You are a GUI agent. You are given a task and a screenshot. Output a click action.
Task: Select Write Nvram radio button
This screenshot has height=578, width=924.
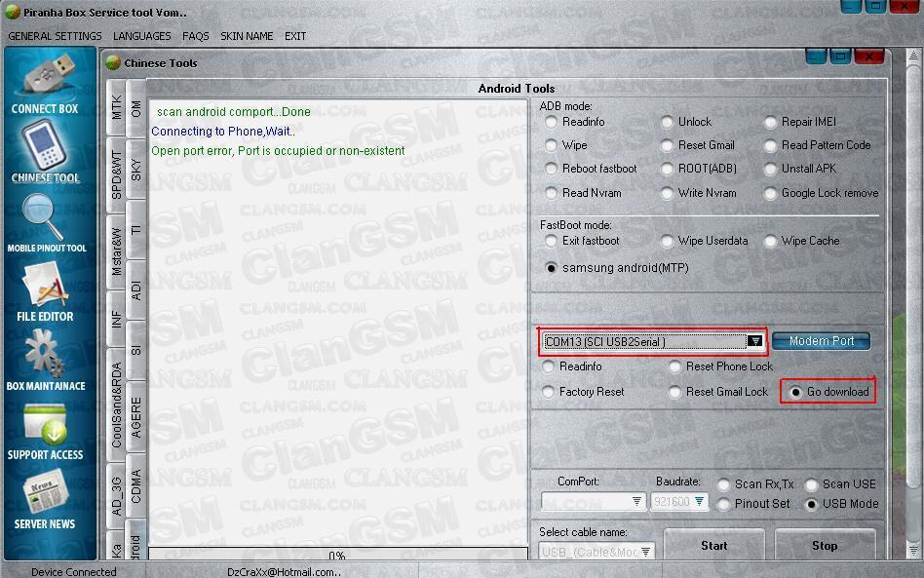pyautogui.click(x=667, y=193)
